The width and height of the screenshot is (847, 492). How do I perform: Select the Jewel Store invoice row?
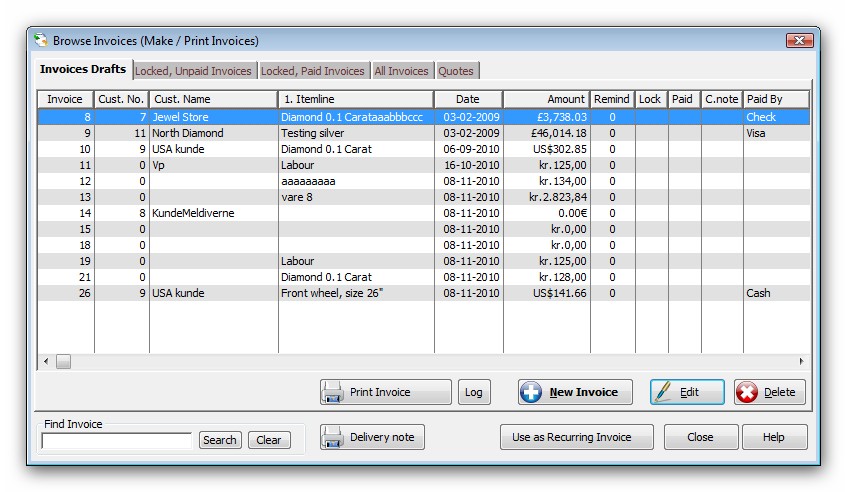tap(424, 117)
